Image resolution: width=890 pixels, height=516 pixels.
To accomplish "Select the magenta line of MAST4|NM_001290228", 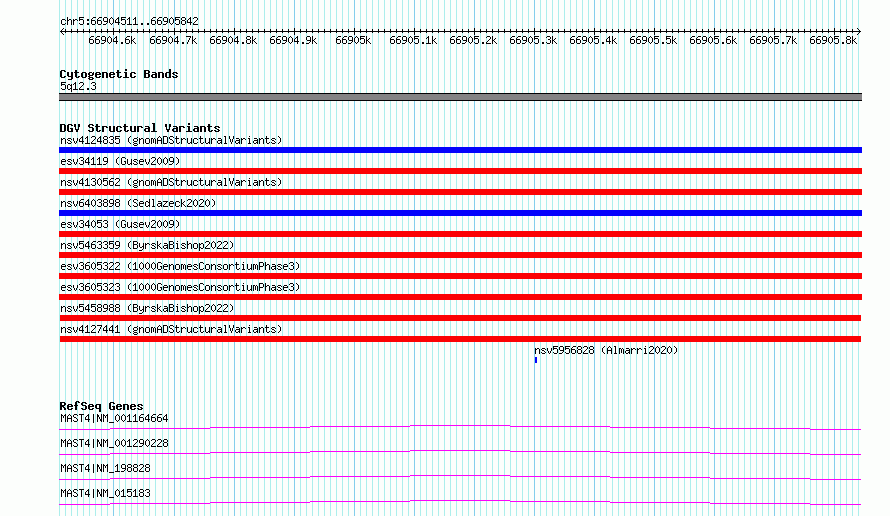I will [460, 452].
